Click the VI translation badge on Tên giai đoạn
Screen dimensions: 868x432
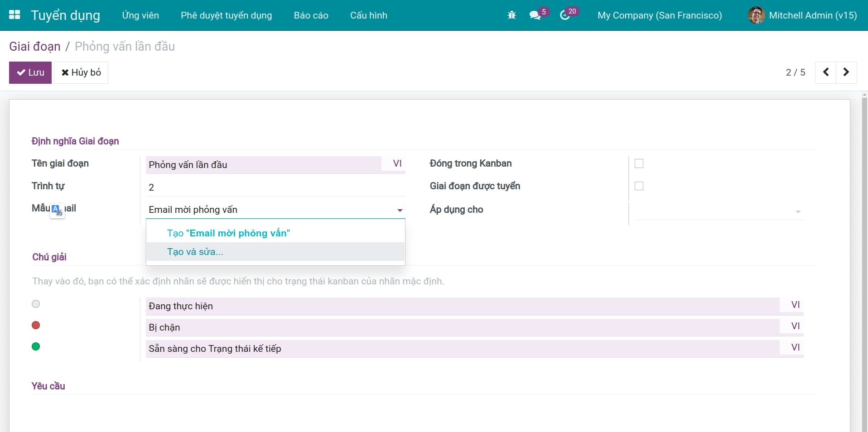click(x=397, y=163)
